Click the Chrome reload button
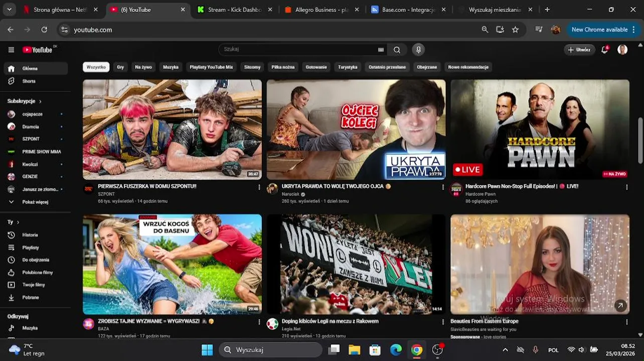 pos(44,30)
